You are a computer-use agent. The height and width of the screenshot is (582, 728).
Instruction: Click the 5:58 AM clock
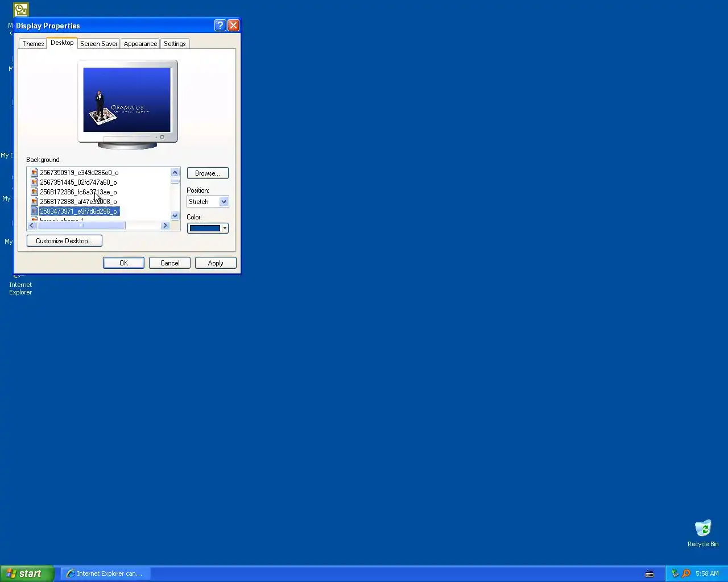707,574
